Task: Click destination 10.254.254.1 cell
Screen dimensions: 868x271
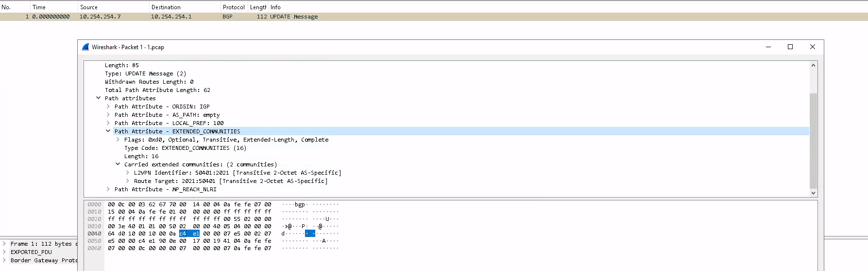Action: point(171,17)
